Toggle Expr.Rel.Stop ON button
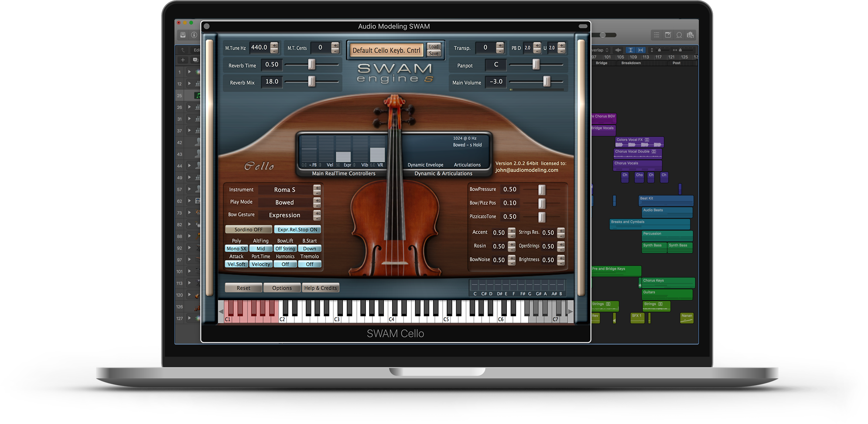868x424 pixels. tap(297, 229)
